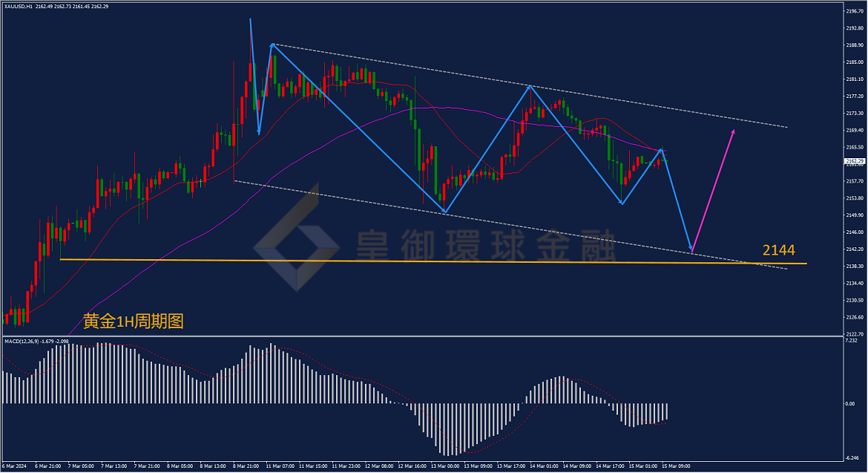This screenshot has width=868, height=473.
Task: Click the 15 Mar 09:00 time label
Action: click(x=676, y=466)
